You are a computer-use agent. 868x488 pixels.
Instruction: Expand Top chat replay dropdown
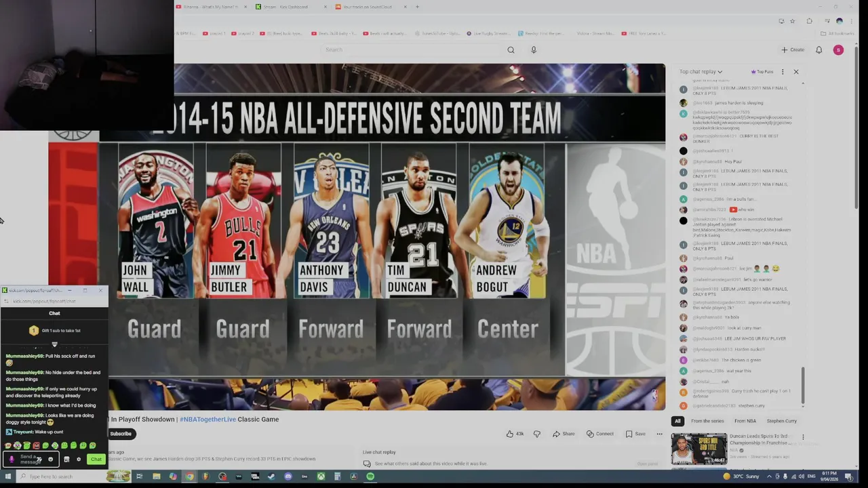[x=701, y=72]
